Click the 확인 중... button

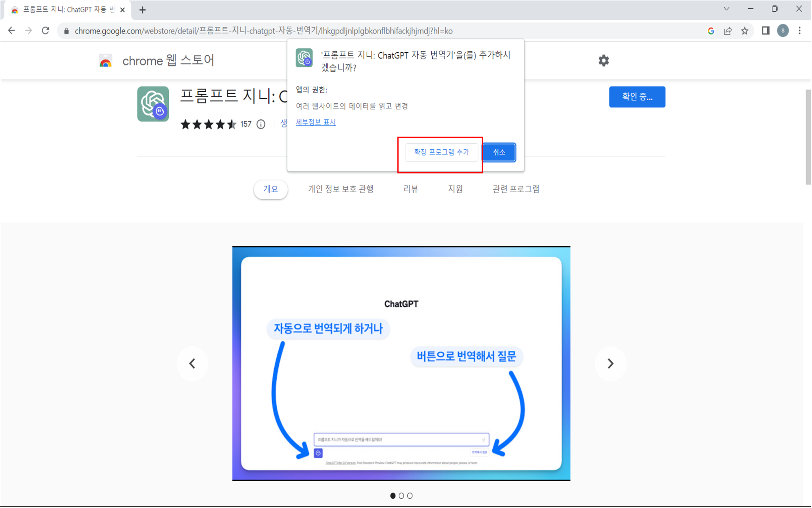click(x=637, y=97)
